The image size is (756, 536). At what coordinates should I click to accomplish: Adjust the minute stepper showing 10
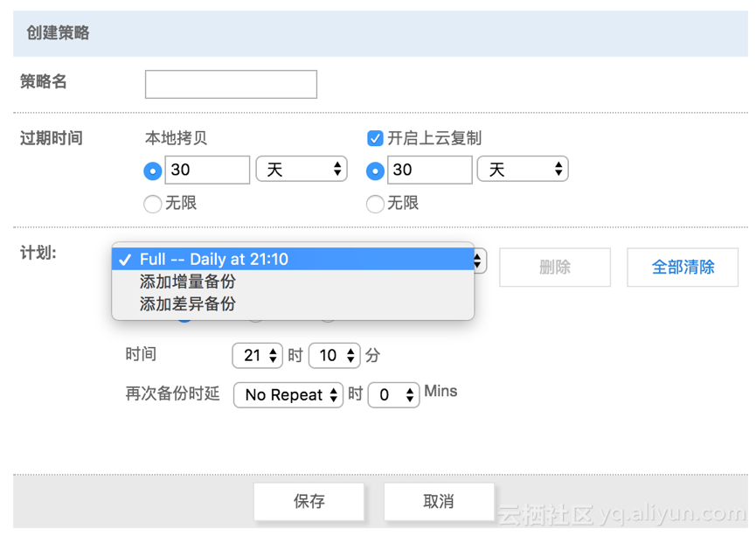click(x=334, y=356)
